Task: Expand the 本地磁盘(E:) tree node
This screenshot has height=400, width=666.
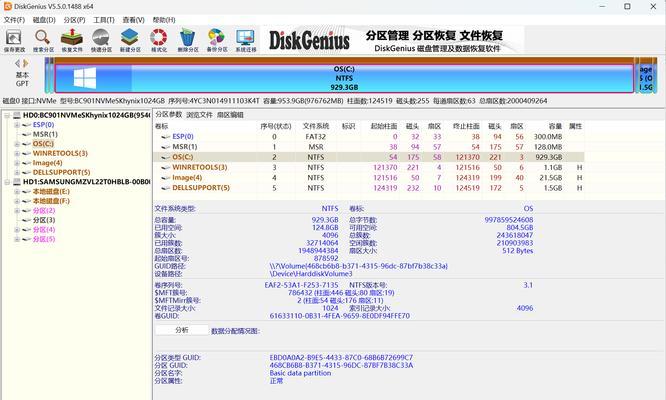Action: pyautogui.click(x=17, y=192)
